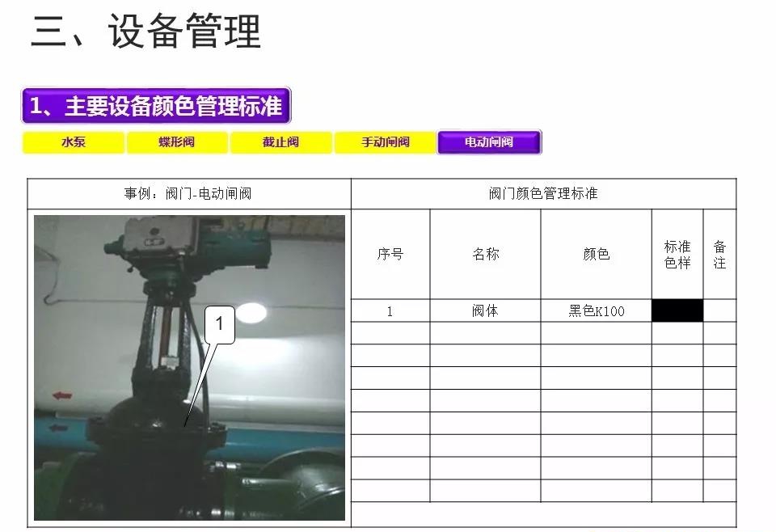Open the electric gate valve photo
Viewport: 776px width, 532px height.
click(x=189, y=368)
